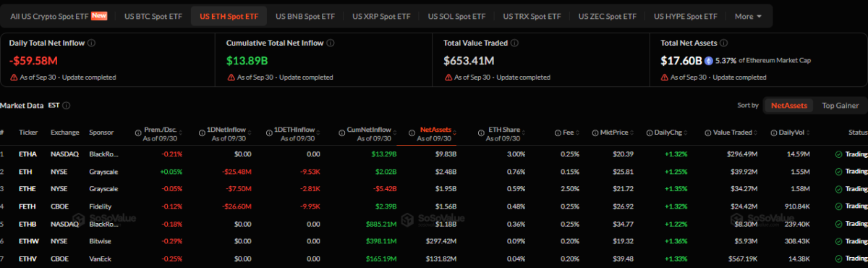This screenshot has height=268, width=868.
Task: Switch to US HYPE Spot ETF tab
Action: pyautogui.click(x=686, y=16)
